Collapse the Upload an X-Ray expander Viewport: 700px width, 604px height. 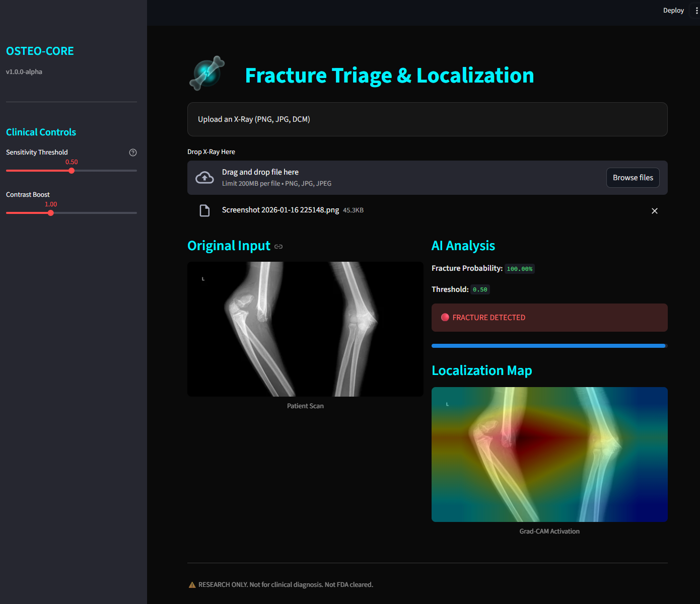coord(427,119)
